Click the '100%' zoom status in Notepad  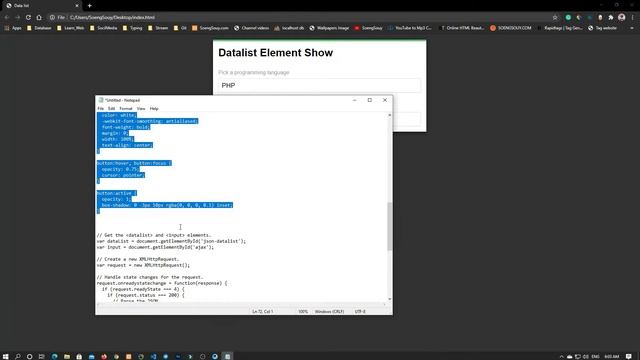pos(303,311)
